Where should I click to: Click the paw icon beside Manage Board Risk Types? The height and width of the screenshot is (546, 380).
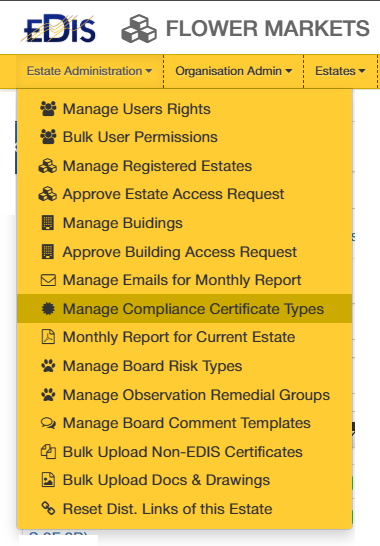(x=48, y=366)
